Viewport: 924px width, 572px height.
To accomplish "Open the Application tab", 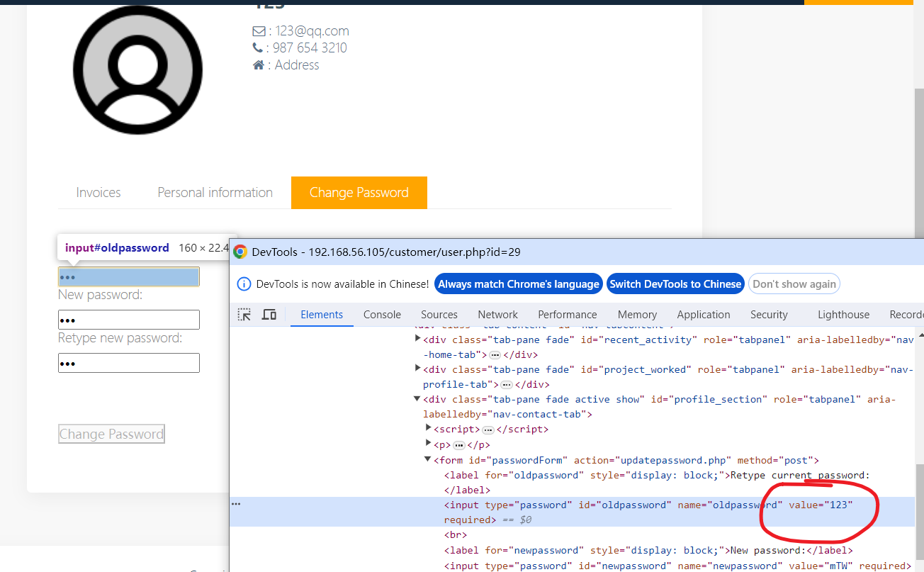I will click(x=704, y=315).
